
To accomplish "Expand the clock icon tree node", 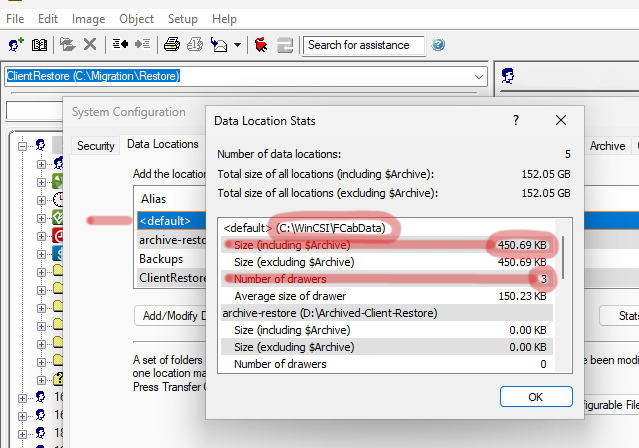I will pos(41,200).
